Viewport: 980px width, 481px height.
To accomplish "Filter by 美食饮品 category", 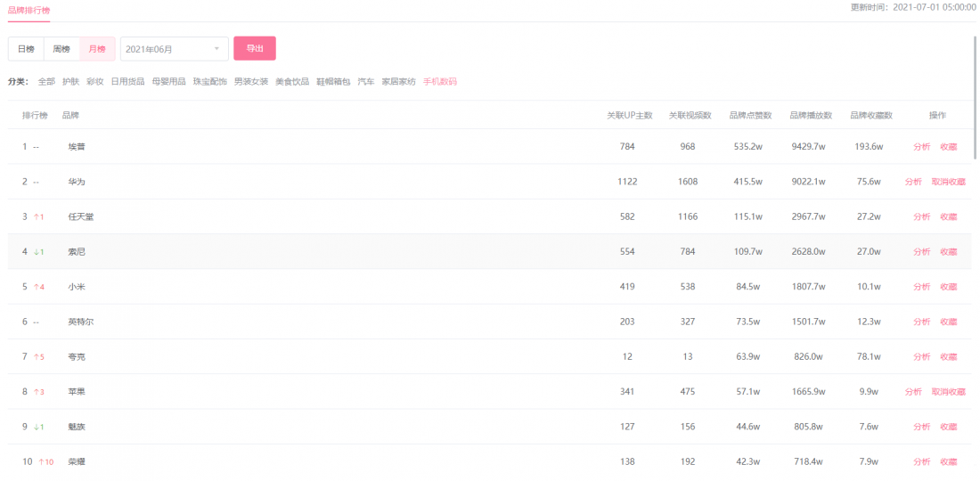I will click(x=292, y=82).
